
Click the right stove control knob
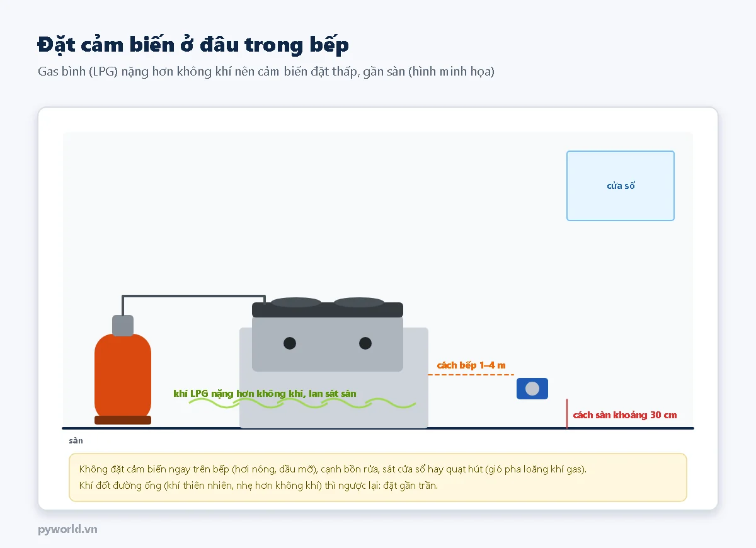coord(365,343)
